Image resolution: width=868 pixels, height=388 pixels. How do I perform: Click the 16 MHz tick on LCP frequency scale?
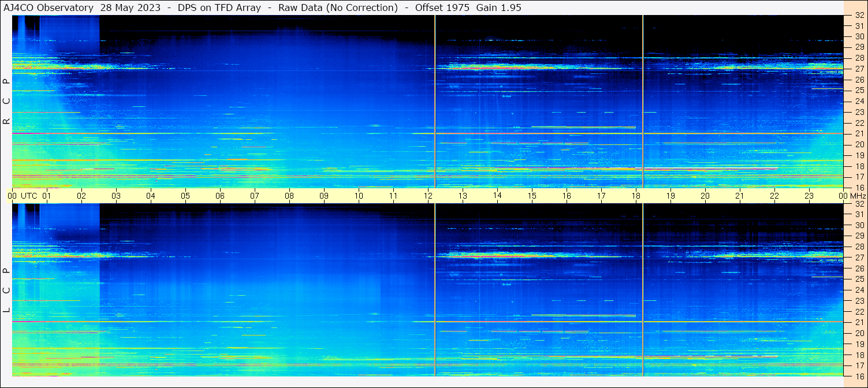(x=859, y=376)
